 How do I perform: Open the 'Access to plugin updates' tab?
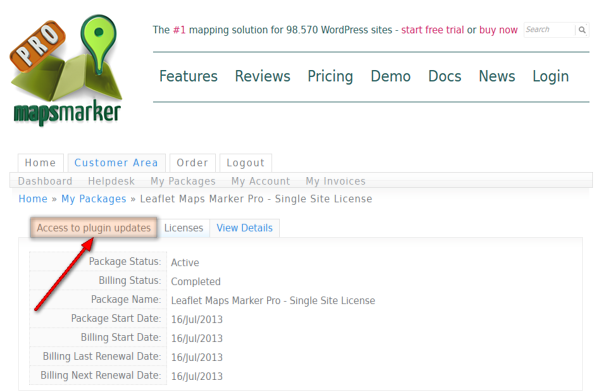point(94,228)
